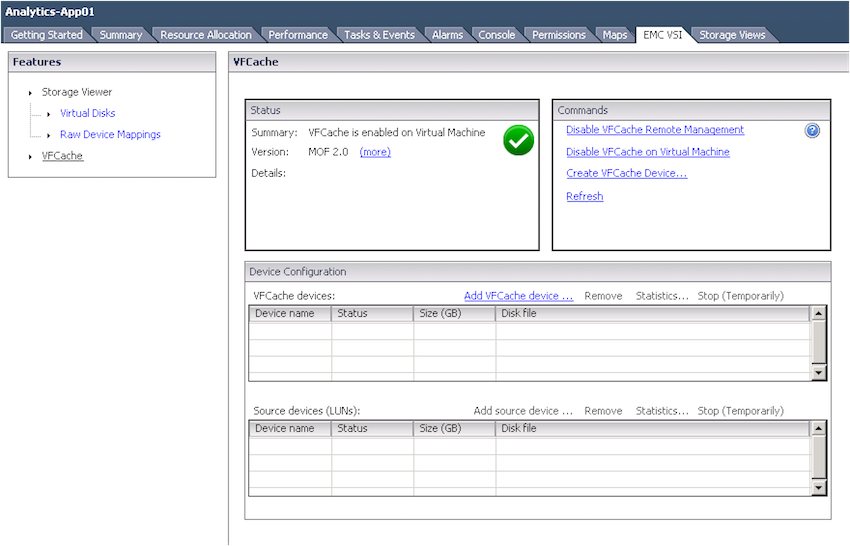
Task: Expand the VFCache tree arrow
Action: click(x=30, y=157)
